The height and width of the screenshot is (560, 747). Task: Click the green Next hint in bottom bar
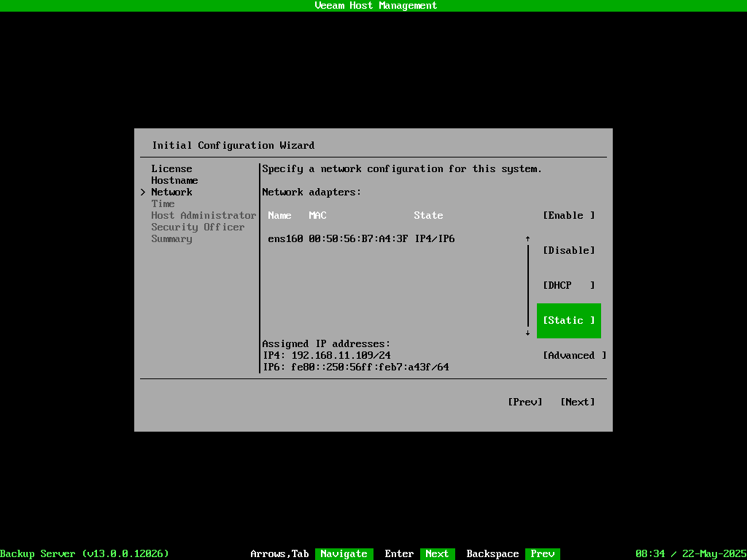pos(438,554)
